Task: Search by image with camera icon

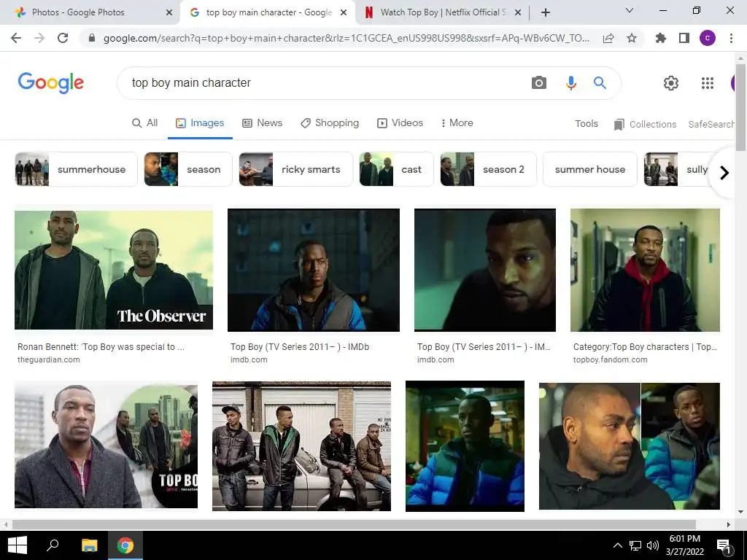Action: 539,83
